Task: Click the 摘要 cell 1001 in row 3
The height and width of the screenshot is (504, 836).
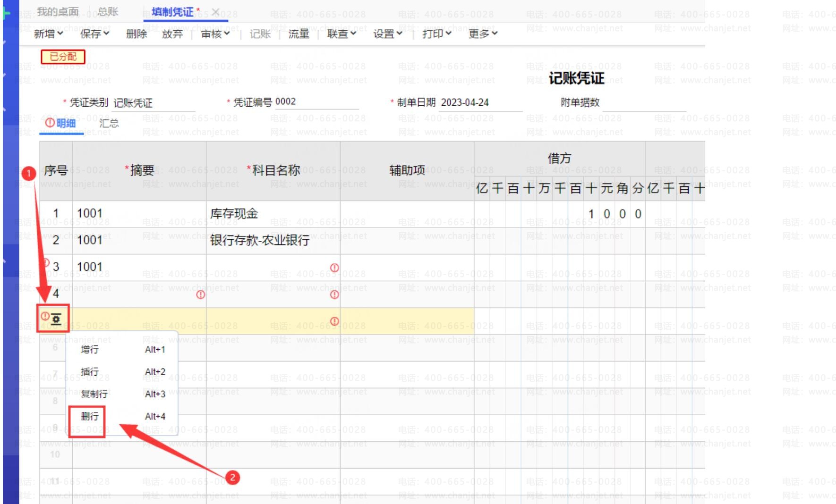Action: [139, 268]
